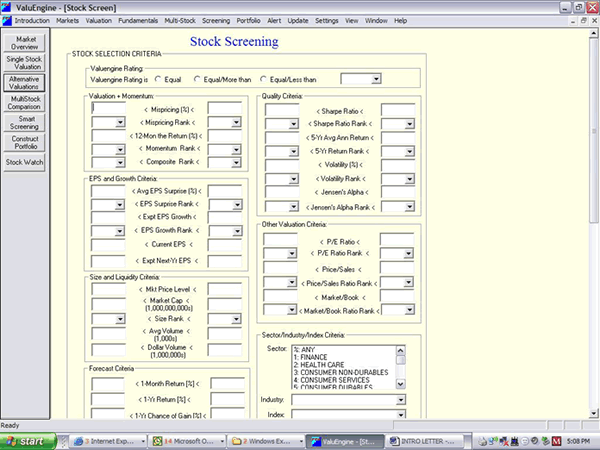Click the Stock Watch sidebar button
600x450 pixels.
24,162
